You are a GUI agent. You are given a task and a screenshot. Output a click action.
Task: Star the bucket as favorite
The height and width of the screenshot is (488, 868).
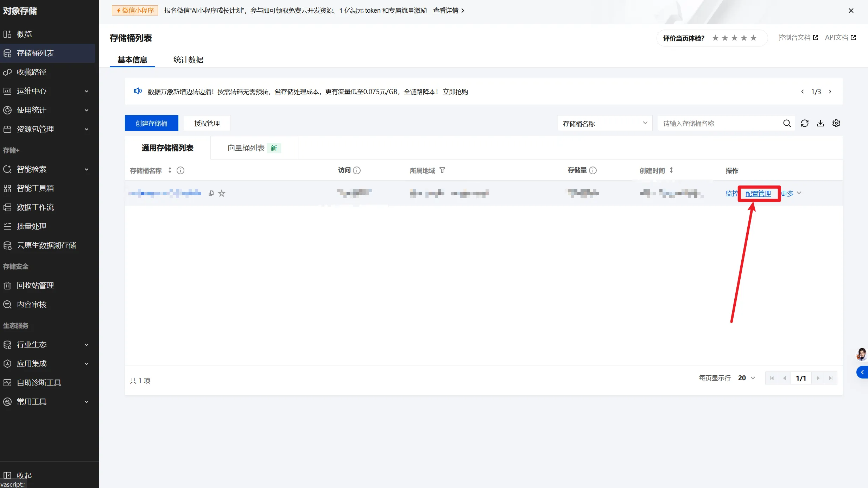222,193
